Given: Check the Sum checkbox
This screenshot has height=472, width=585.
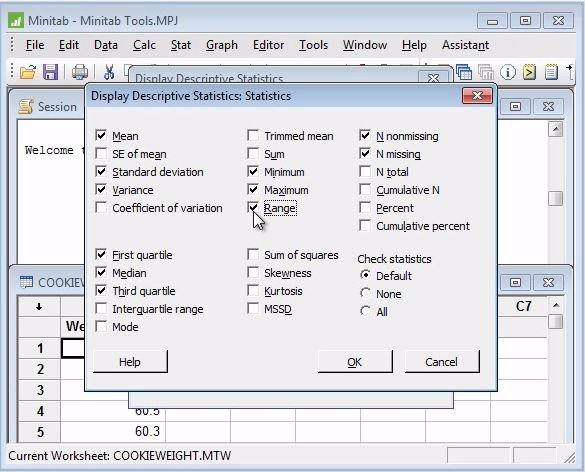Looking at the screenshot, I should coord(253,153).
